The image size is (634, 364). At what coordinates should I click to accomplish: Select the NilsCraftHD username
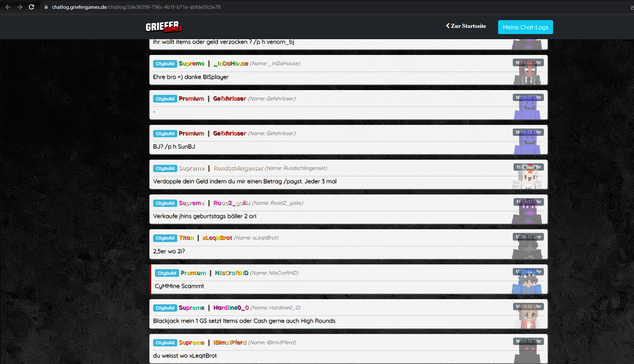click(231, 273)
